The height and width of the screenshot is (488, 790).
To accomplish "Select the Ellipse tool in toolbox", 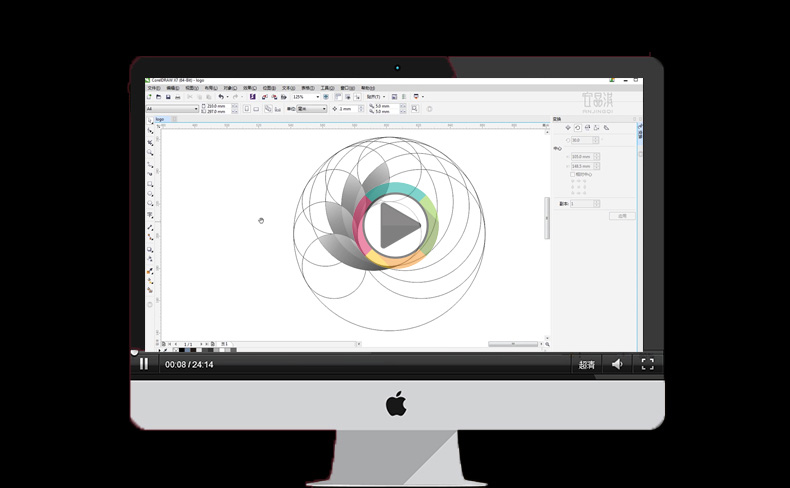I will [x=150, y=194].
